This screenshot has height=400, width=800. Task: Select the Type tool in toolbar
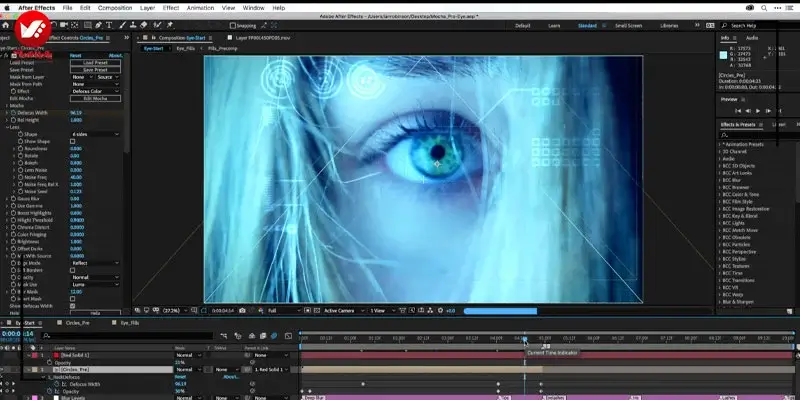[x=109, y=25]
